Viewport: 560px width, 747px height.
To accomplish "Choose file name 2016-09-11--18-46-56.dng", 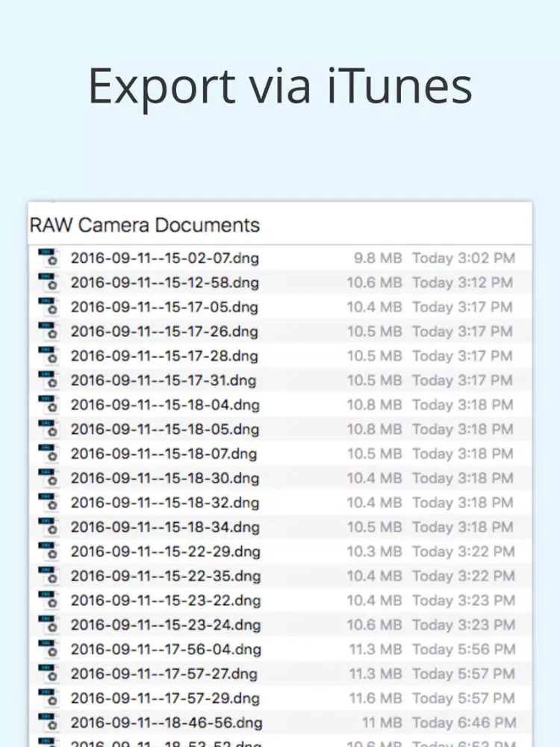I will pos(167,722).
